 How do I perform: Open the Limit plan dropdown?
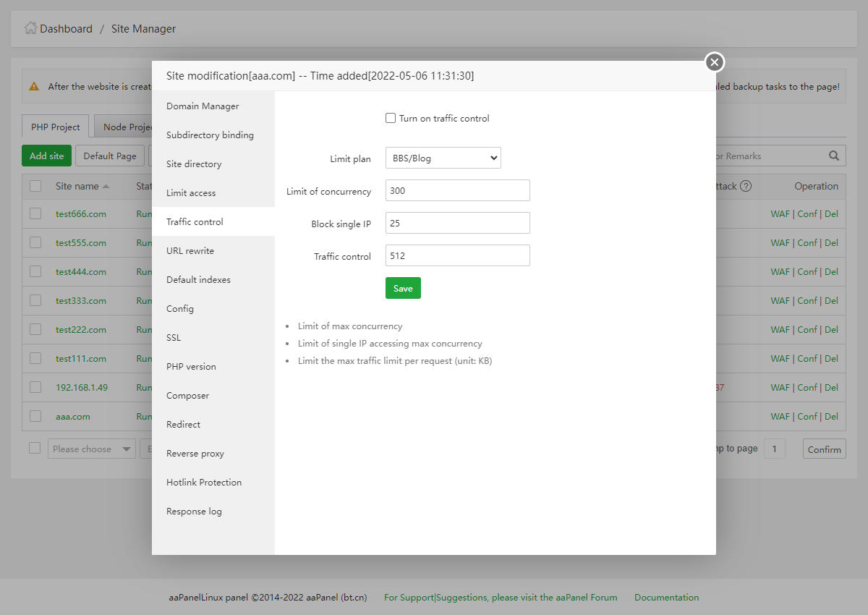click(x=443, y=158)
